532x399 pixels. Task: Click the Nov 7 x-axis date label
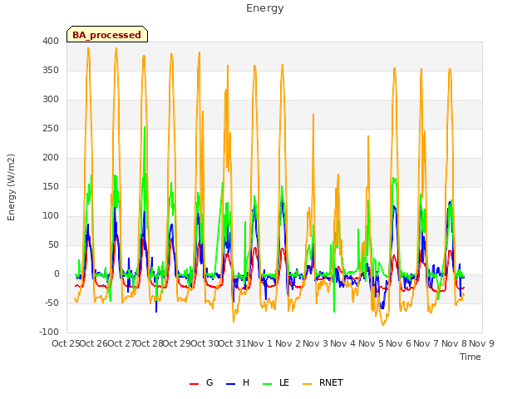426,343
